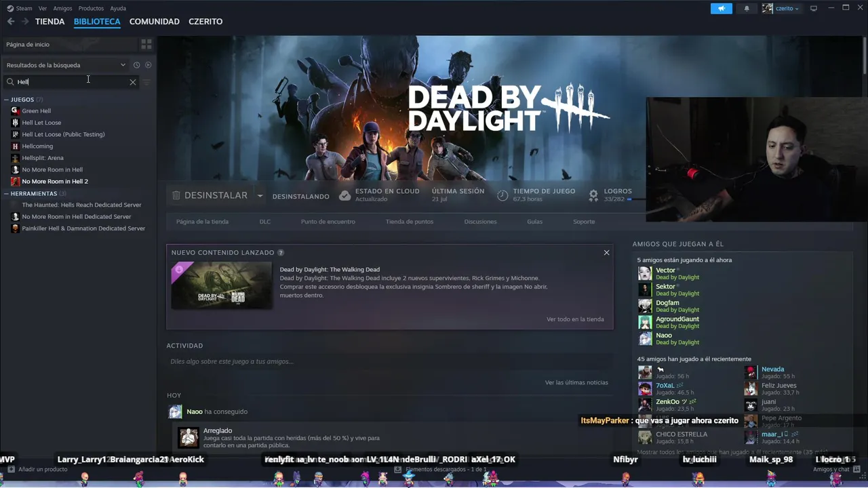Click the DESINSTALAR button

[x=210, y=195]
